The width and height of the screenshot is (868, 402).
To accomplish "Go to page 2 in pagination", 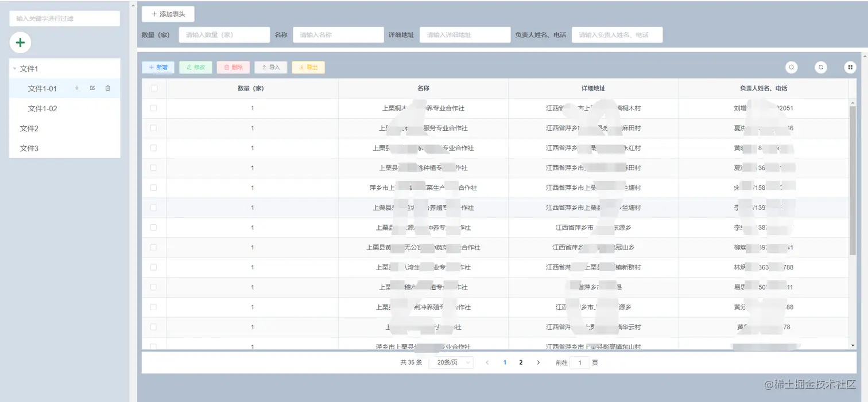I will pos(521,362).
